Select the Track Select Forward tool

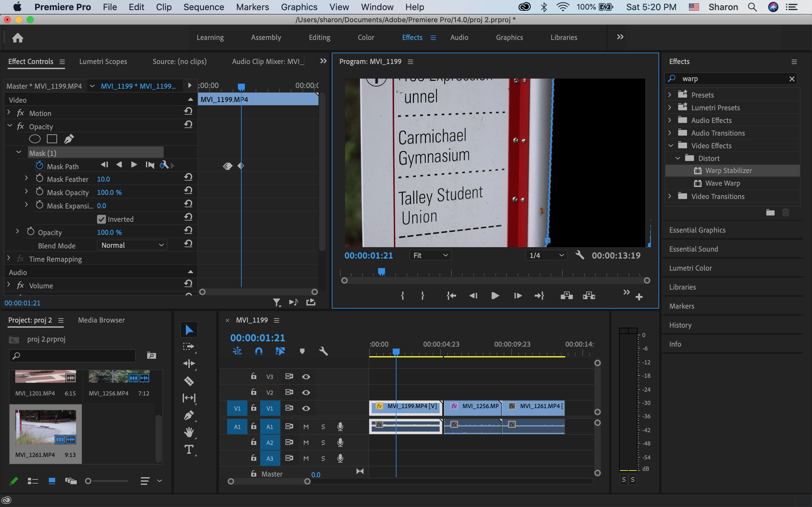click(189, 347)
